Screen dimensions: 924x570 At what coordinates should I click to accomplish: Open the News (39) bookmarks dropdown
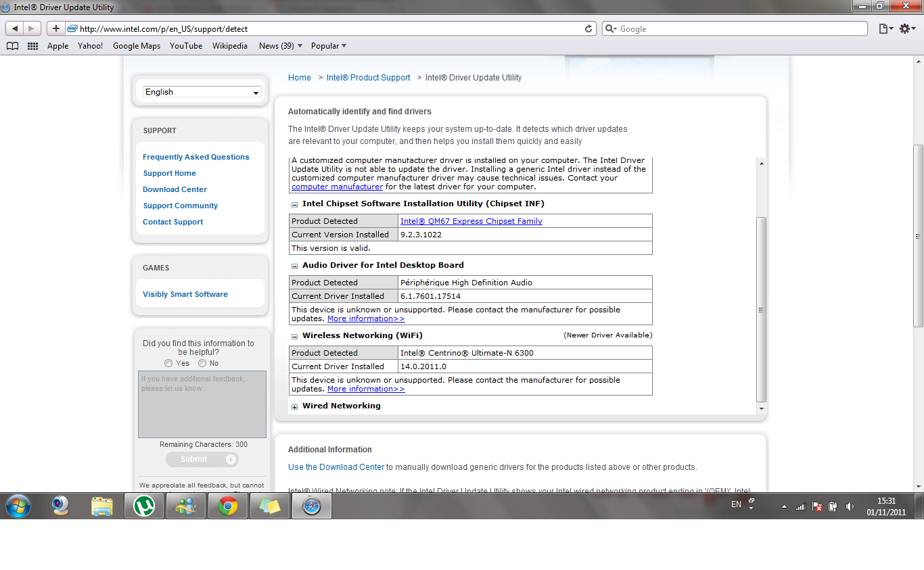click(281, 46)
